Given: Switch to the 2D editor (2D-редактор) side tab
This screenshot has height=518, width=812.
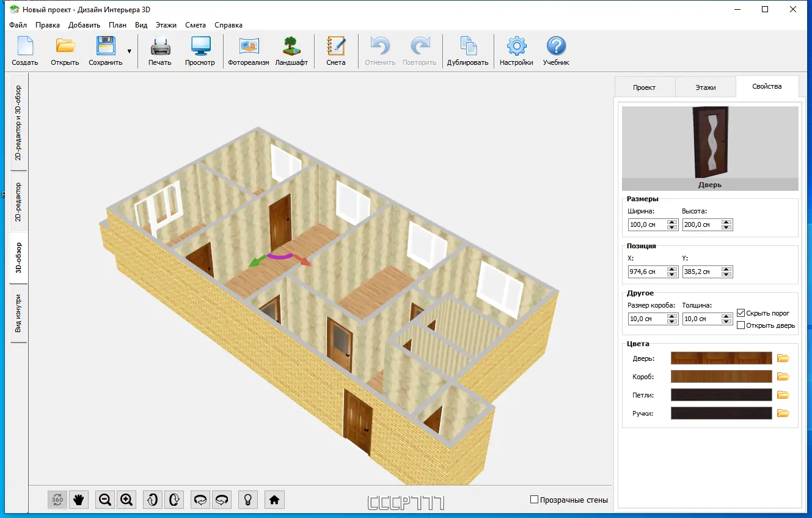Looking at the screenshot, I should (x=18, y=202).
